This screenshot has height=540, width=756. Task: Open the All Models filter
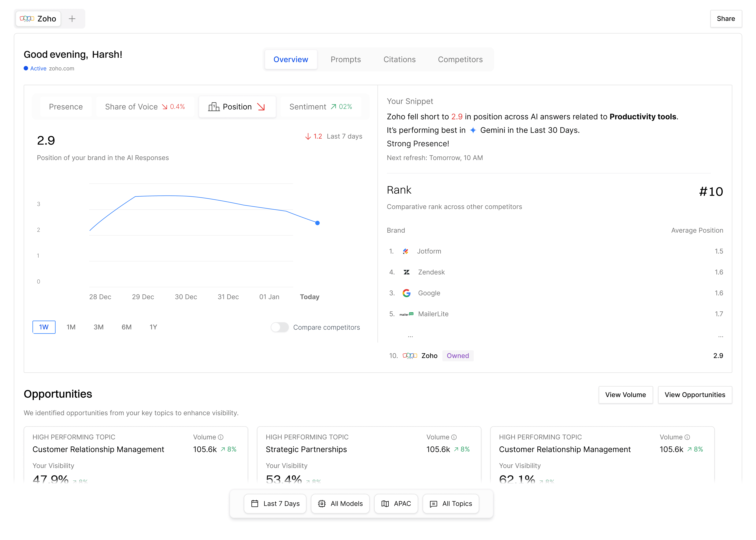(340, 504)
